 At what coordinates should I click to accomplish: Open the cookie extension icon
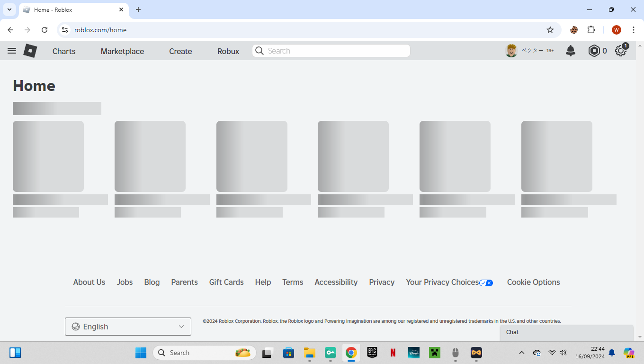[574, 30]
